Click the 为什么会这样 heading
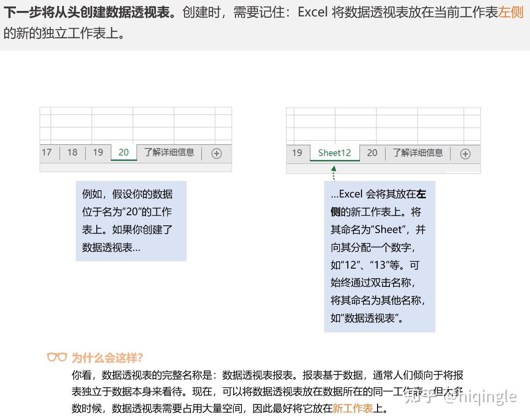The height and width of the screenshot is (420, 530). [x=107, y=358]
